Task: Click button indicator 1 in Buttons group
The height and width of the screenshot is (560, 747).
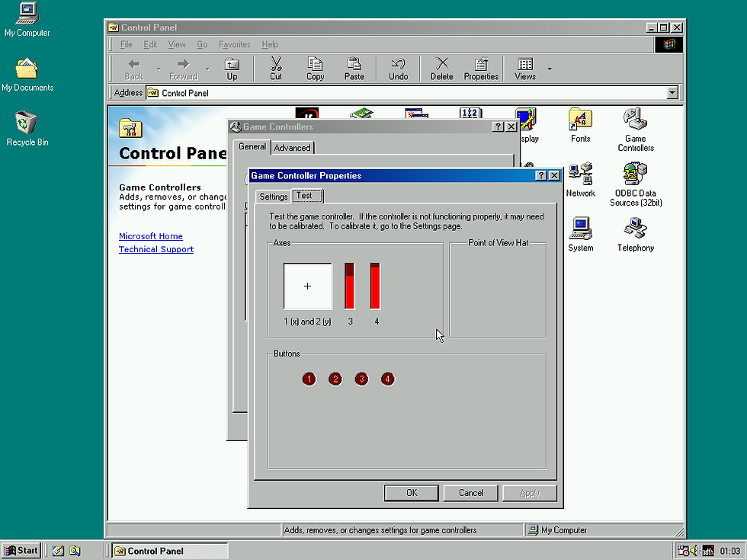Action: pos(309,379)
